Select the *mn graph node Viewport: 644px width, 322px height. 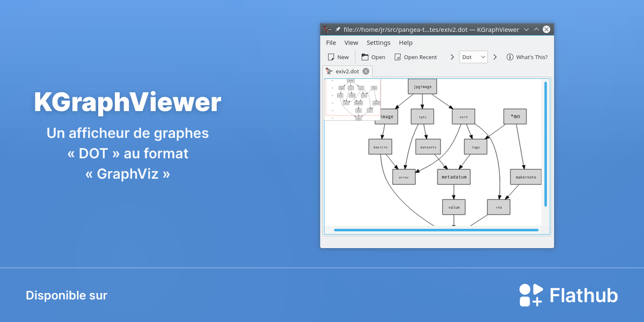point(515,116)
